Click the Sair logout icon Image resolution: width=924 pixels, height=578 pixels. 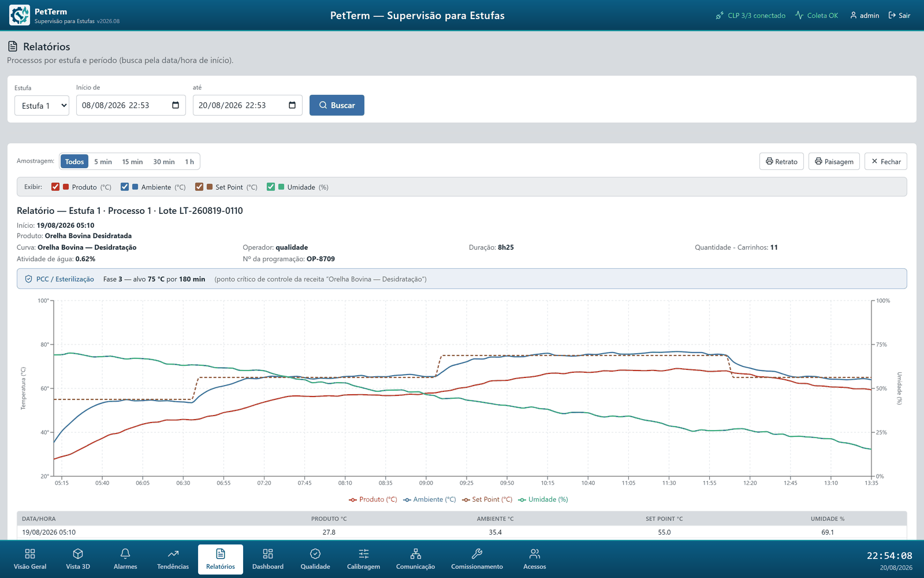pos(892,16)
